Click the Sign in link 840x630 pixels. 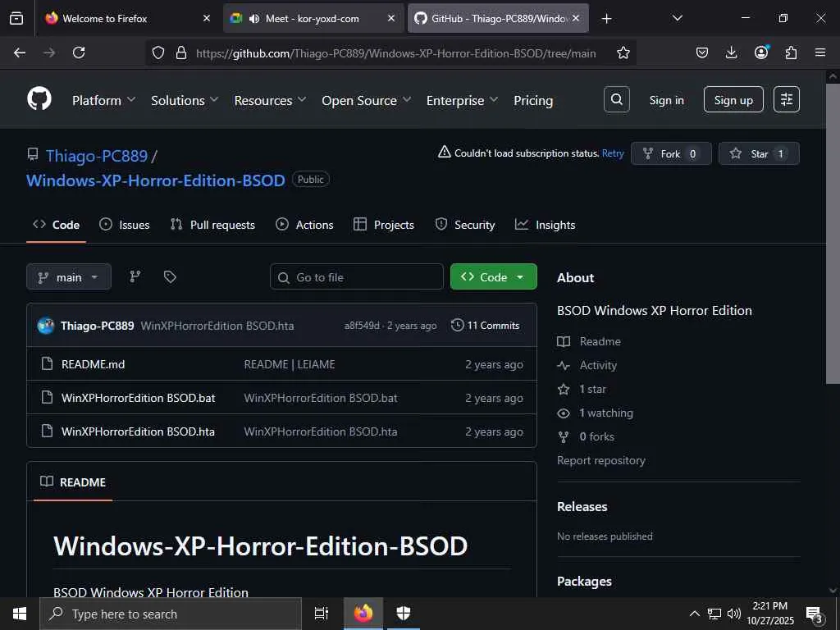click(666, 100)
